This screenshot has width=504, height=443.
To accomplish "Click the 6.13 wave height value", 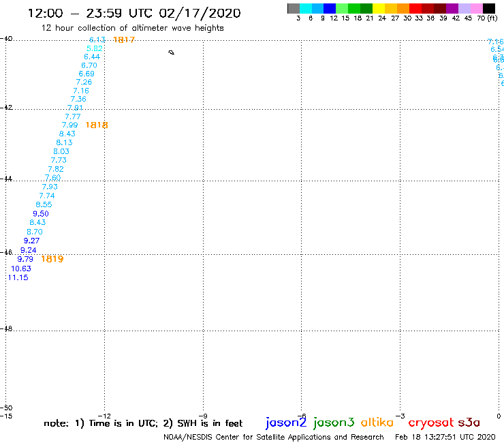I will [97, 40].
